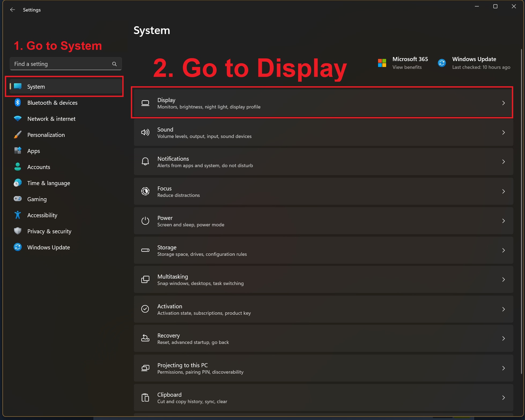Click the Power icon in settings list
The image size is (525, 420).
coord(145,221)
